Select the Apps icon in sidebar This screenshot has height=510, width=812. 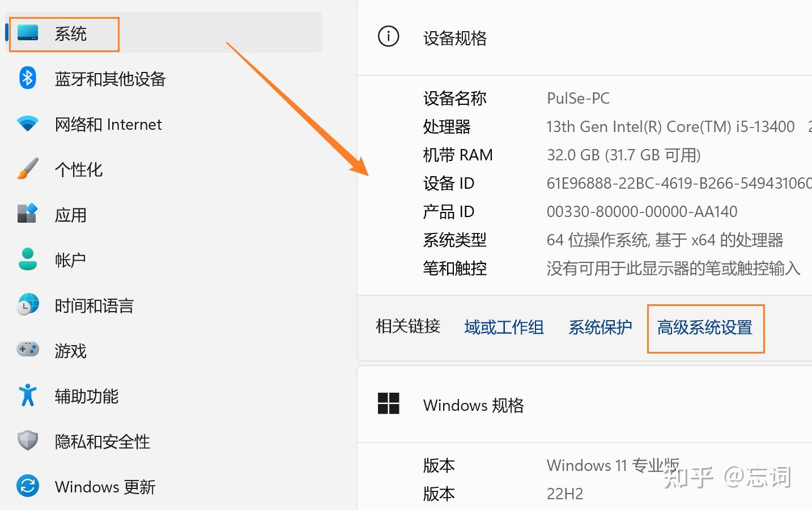(27, 214)
